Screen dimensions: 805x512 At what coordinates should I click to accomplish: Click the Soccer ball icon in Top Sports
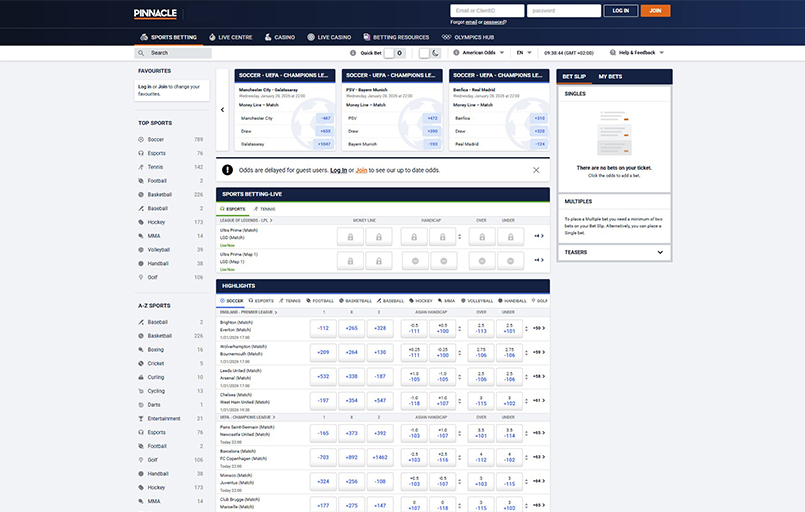tap(141, 139)
